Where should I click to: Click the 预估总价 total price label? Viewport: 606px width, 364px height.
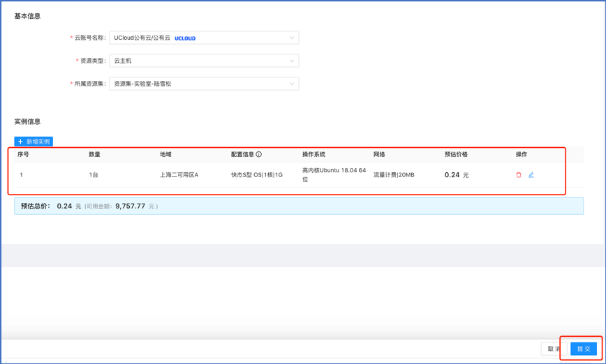point(35,206)
